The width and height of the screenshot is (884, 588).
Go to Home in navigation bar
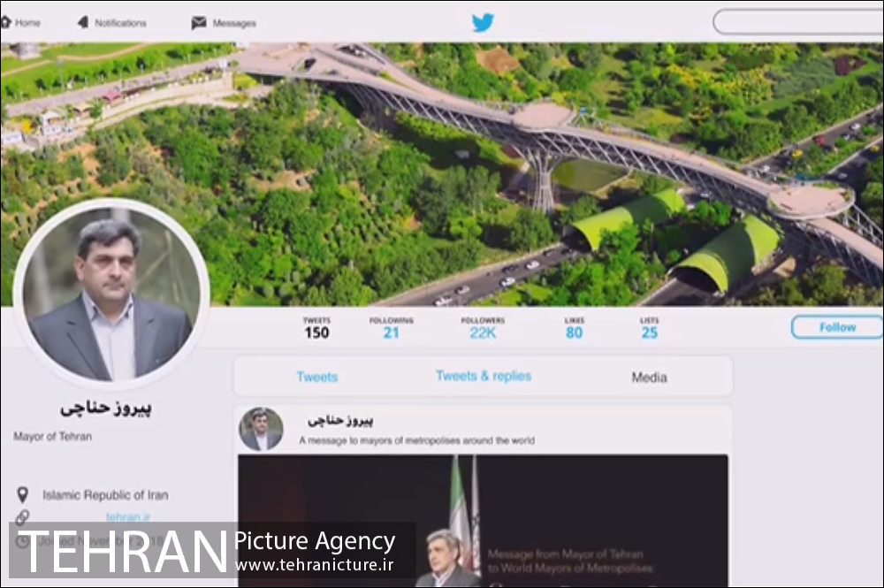point(20,23)
